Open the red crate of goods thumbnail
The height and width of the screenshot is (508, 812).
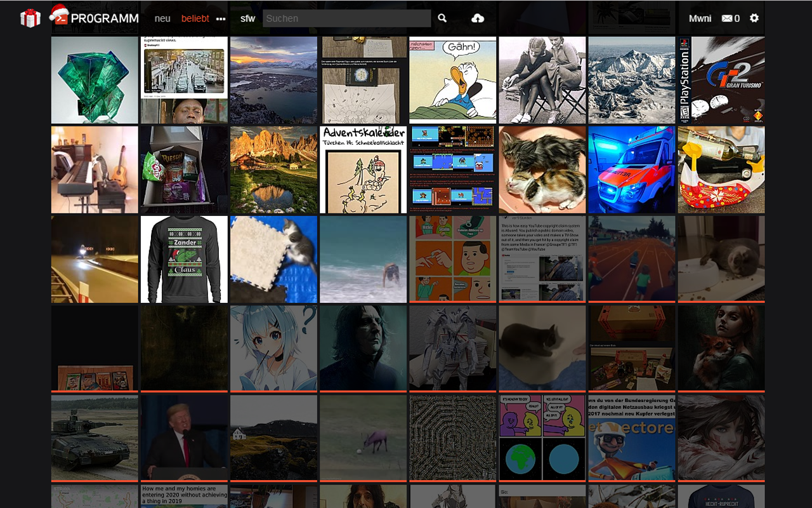tap(632, 349)
